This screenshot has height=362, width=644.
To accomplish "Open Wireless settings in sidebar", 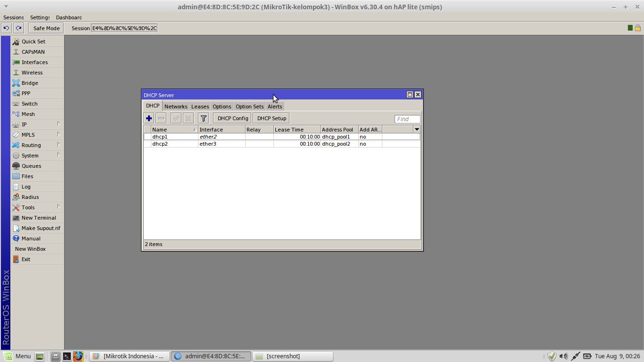I will click(37, 73).
